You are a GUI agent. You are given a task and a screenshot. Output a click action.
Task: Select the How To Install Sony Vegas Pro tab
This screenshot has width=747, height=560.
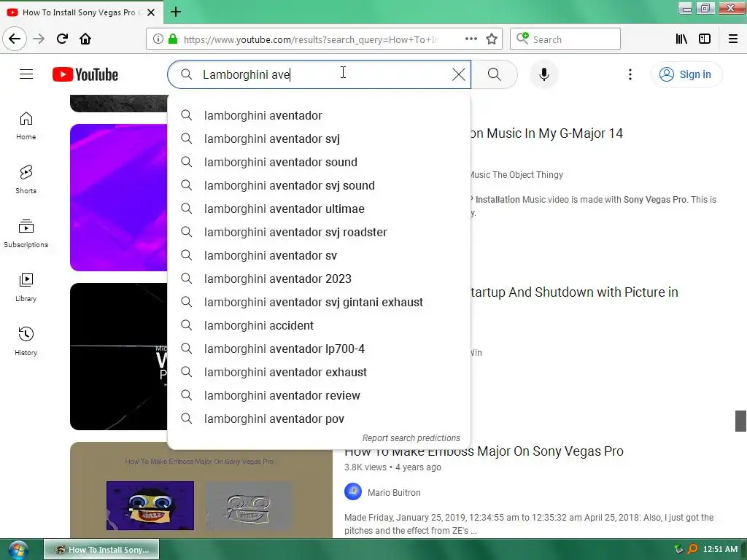tap(81, 12)
